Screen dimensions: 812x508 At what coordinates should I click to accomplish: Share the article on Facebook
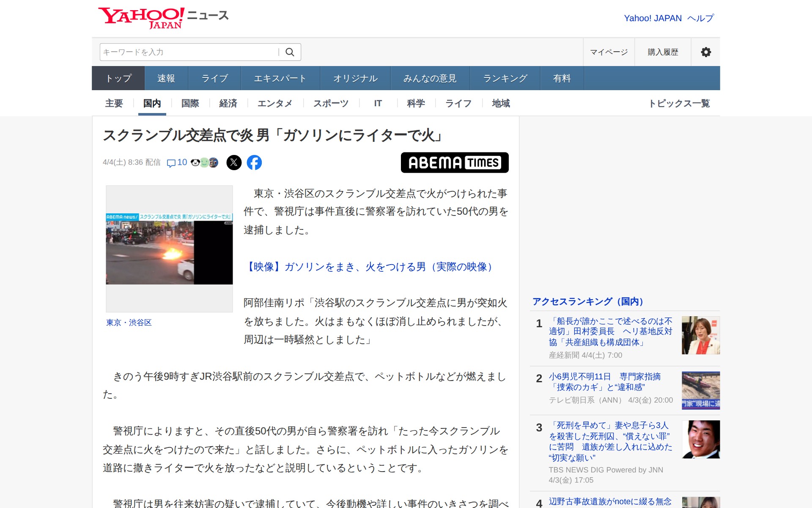tap(255, 162)
